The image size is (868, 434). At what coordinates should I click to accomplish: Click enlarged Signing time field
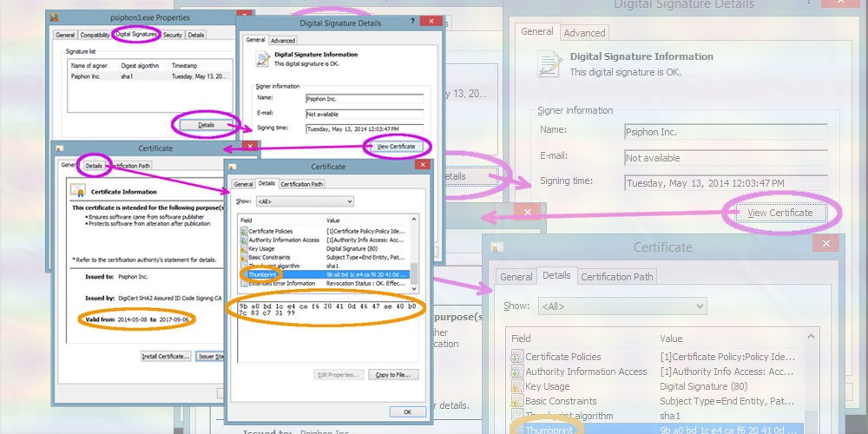[x=726, y=183]
